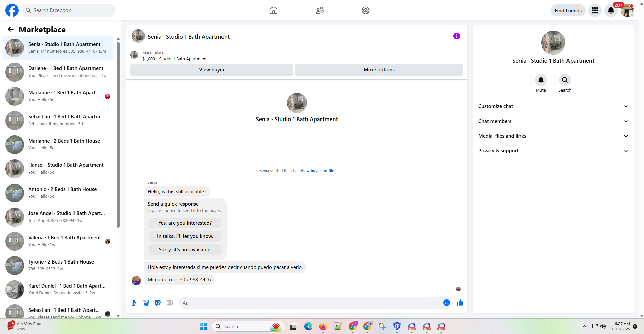644x334 pixels.
Task: Open Firefox from taskbar
Action: coord(323,326)
